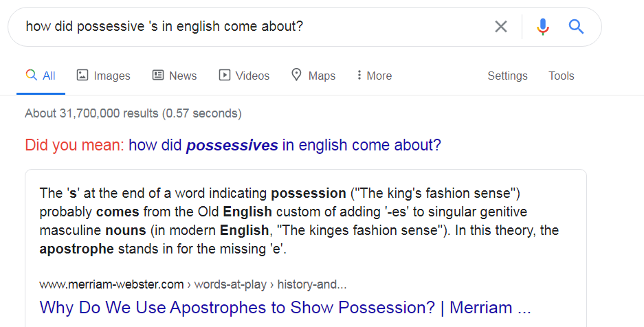This screenshot has width=644, height=327.
Task: Start voice search with the microphone icon
Action: (543, 27)
